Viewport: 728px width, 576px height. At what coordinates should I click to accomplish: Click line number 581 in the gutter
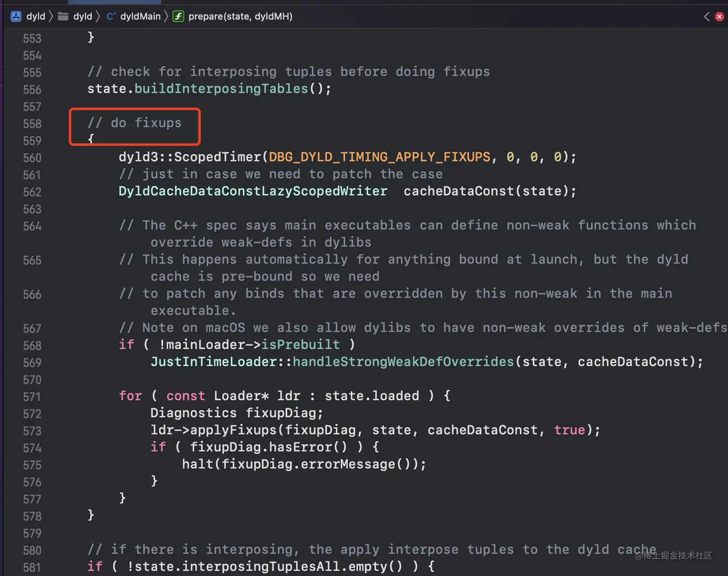pyautogui.click(x=32, y=568)
